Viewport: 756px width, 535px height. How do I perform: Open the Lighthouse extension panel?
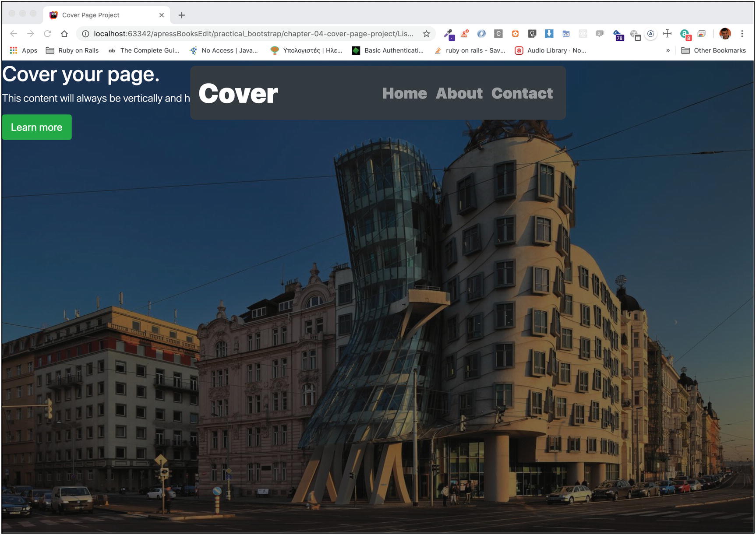pos(531,33)
